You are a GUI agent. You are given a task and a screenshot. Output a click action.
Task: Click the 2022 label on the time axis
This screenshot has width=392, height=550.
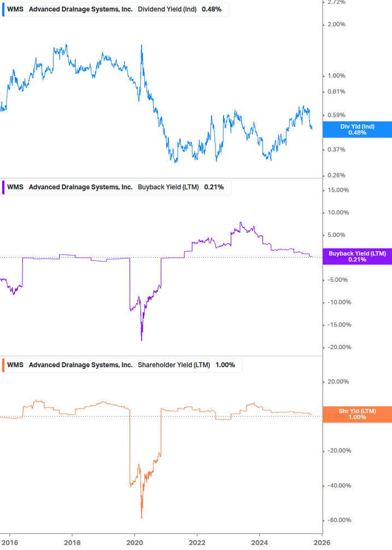click(197, 543)
